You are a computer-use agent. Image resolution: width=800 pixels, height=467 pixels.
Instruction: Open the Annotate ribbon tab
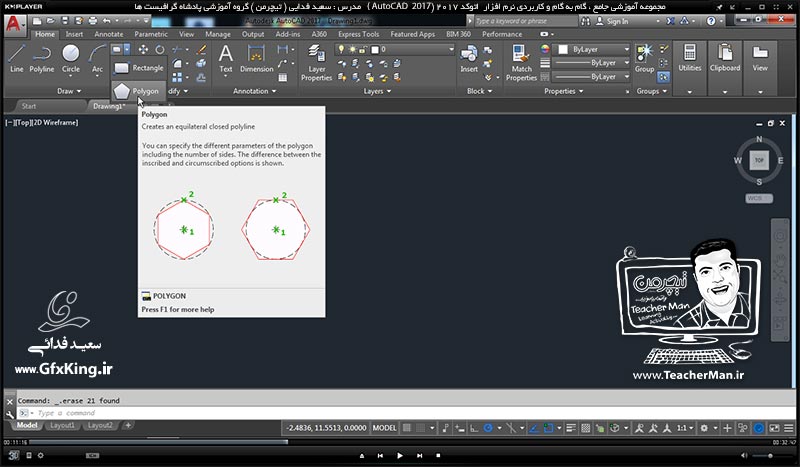109,34
